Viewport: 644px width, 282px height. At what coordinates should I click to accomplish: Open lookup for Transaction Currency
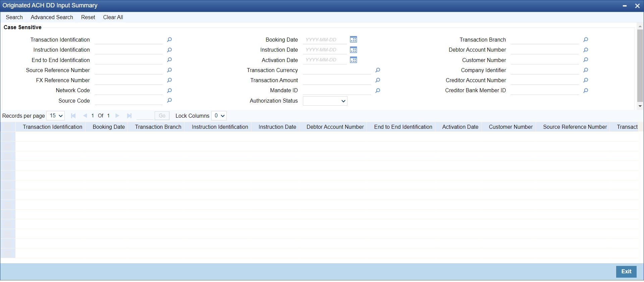(x=378, y=70)
